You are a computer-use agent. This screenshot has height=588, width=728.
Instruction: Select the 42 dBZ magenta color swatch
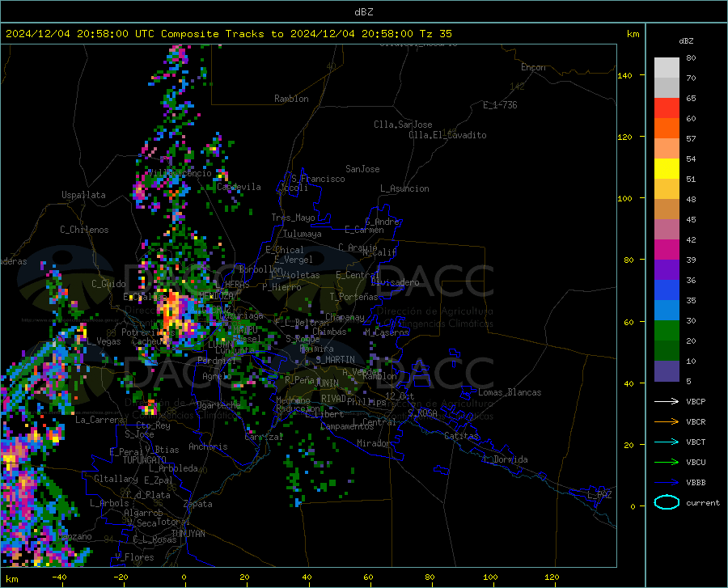coord(667,249)
